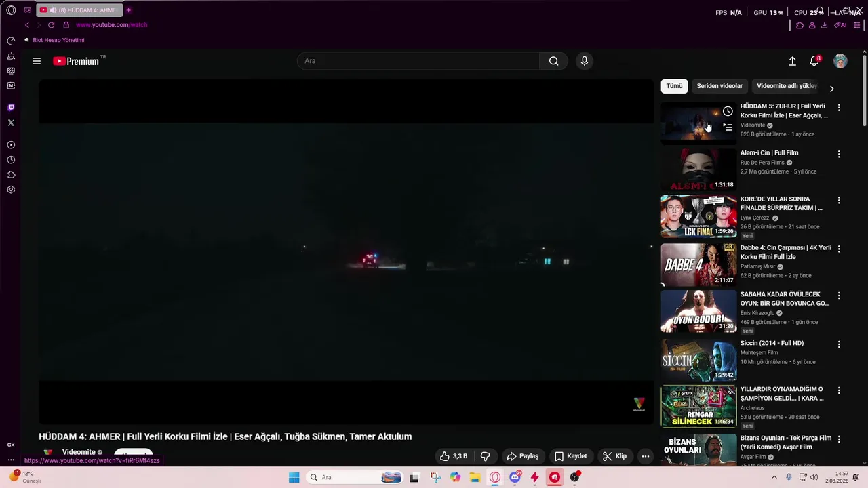Click the padlock site info icon
This screenshot has height=488, width=868.
66,25
